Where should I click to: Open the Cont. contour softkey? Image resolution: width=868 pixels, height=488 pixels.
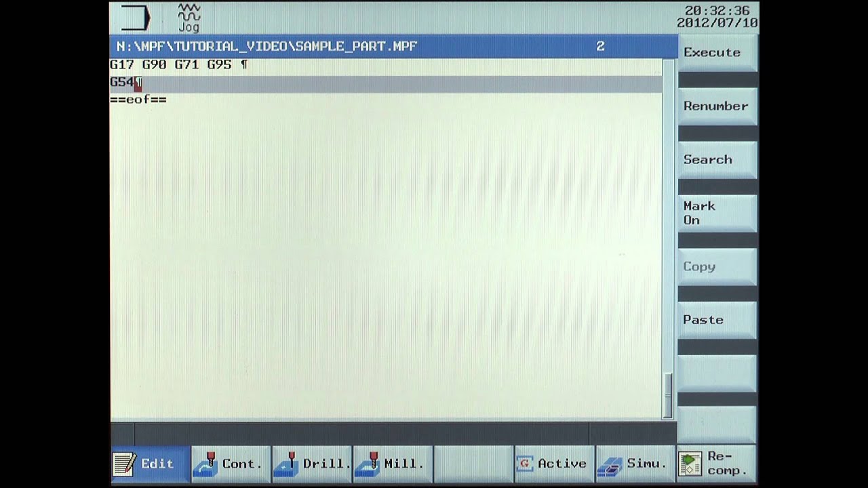231,464
